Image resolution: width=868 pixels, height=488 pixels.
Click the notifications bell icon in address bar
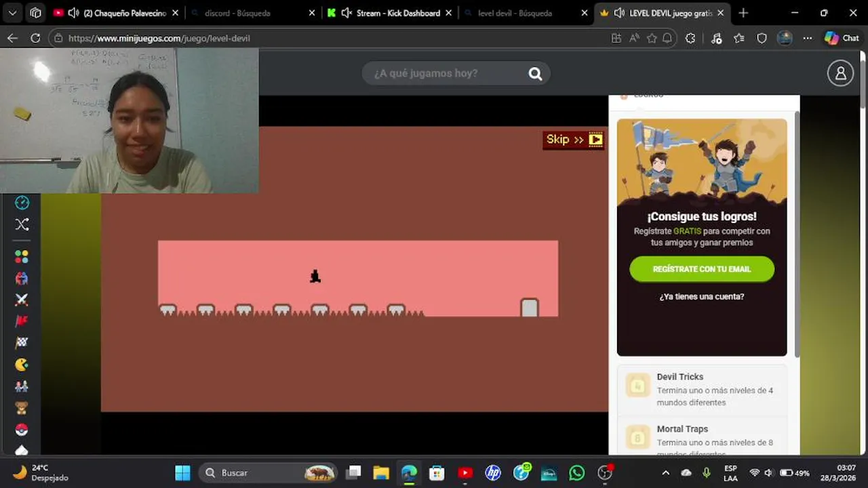click(667, 39)
